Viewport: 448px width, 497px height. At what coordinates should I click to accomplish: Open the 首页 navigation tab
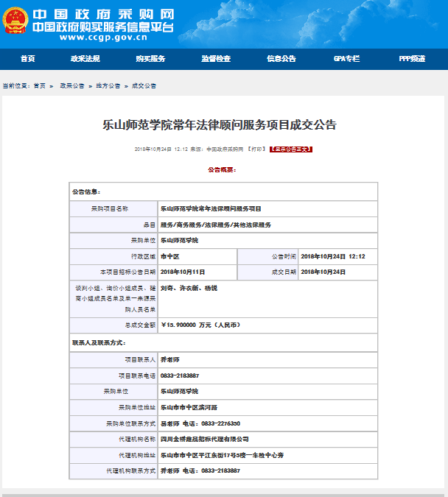point(28,59)
